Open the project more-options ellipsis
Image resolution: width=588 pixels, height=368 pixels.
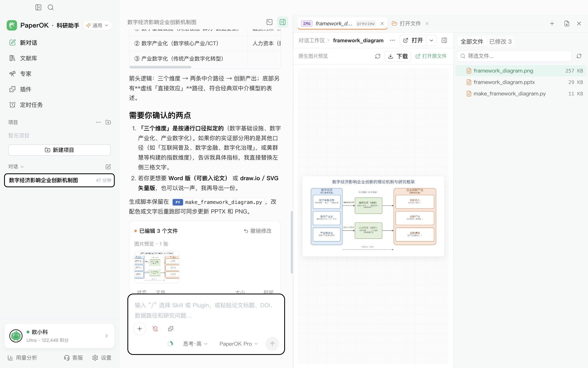98,122
